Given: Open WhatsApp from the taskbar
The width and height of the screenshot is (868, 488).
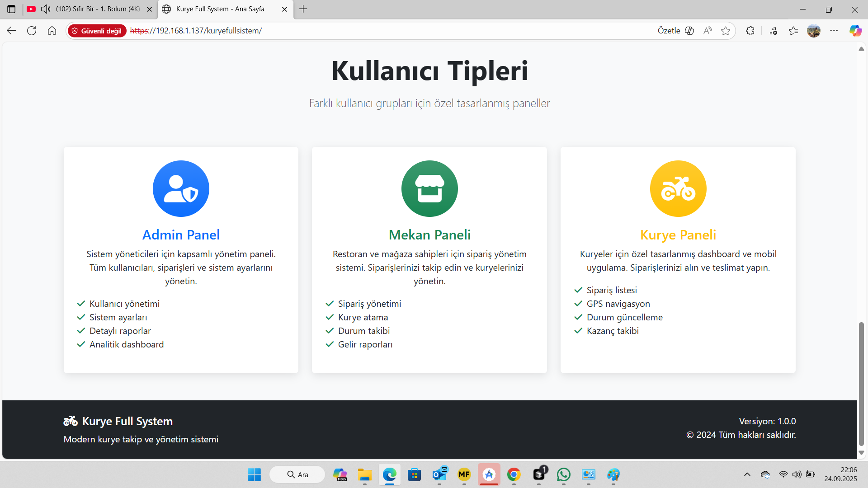Looking at the screenshot, I should (564, 474).
